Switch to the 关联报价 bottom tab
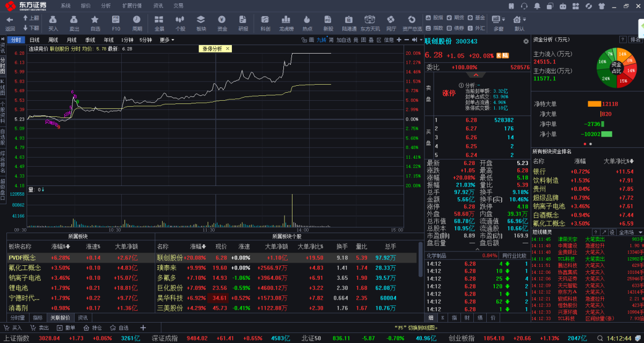644x343 pixels. (x=60, y=317)
